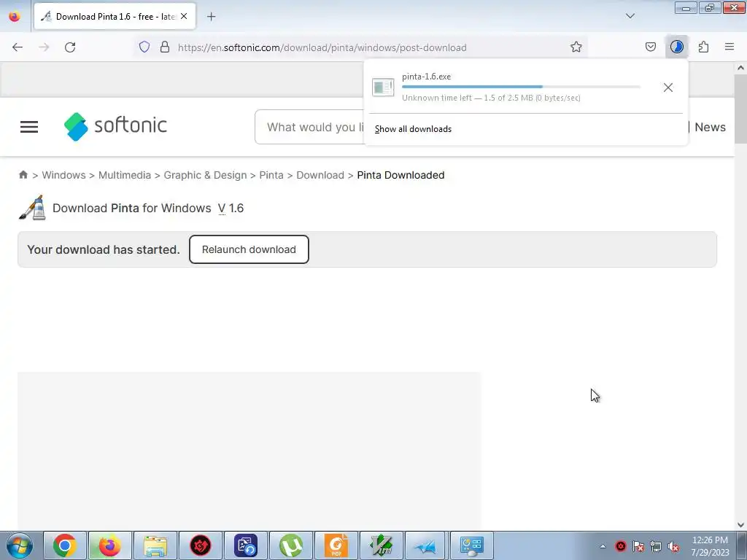Open the blue document-sync taskbar icon
Image resolution: width=747 pixels, height=560 pixels.
click(246, 545)
